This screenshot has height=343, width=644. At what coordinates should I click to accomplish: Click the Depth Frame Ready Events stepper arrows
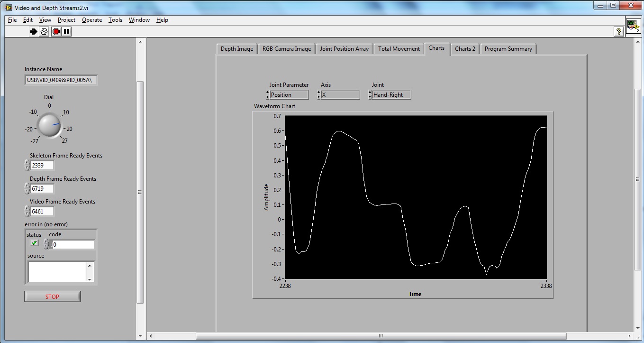pos(27,188)
